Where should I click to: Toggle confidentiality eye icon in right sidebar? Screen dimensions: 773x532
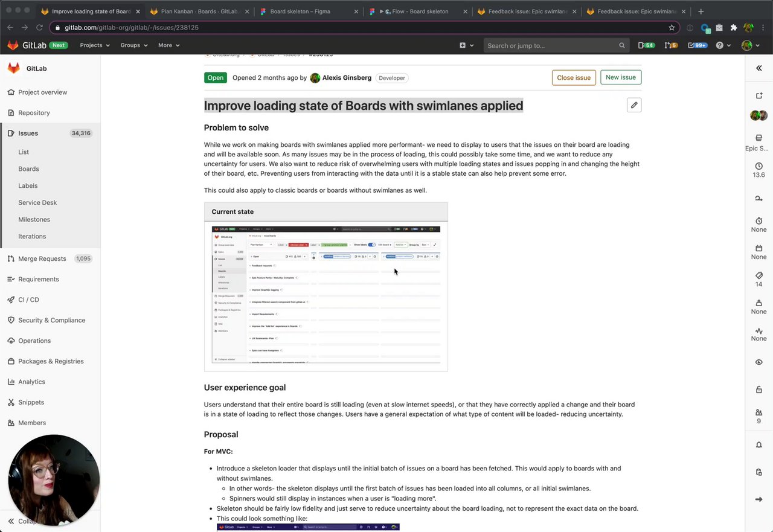coord(759,362)
